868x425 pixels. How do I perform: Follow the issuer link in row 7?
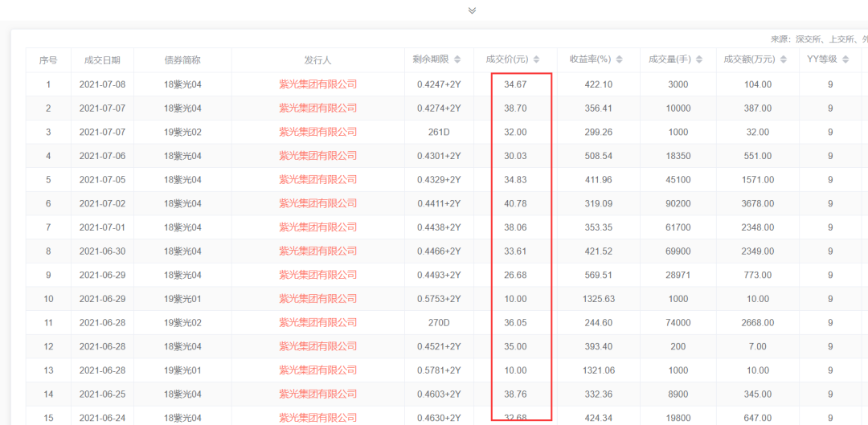pos(317,227)
